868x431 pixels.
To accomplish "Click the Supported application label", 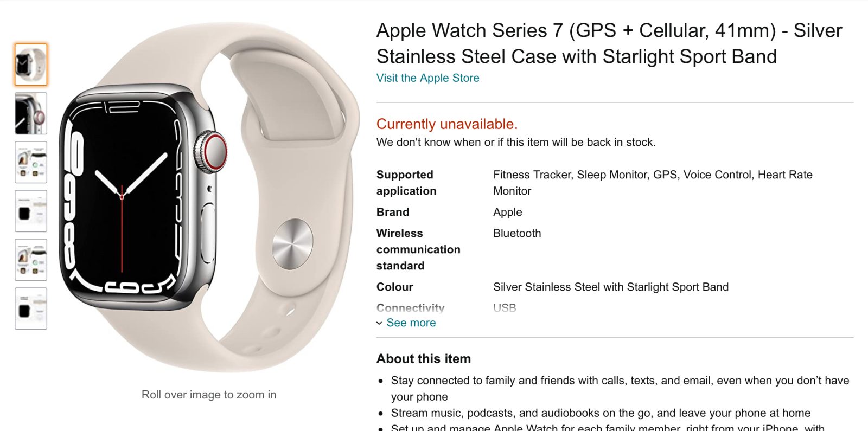I will 406,183.
